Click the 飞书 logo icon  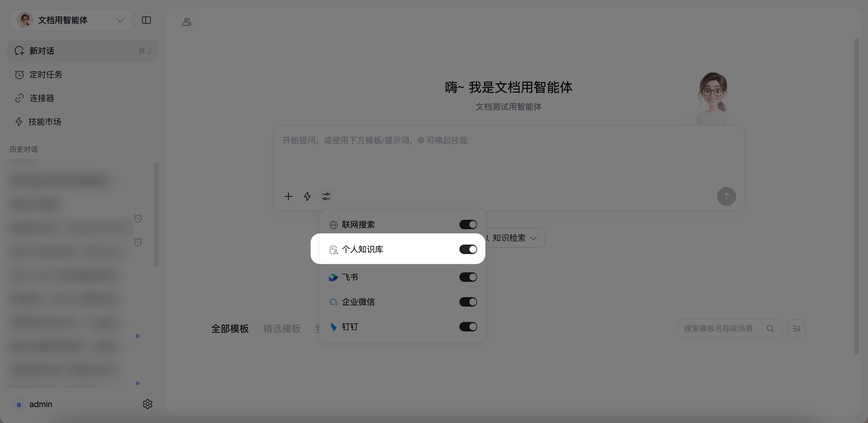(x=333, y=277)
